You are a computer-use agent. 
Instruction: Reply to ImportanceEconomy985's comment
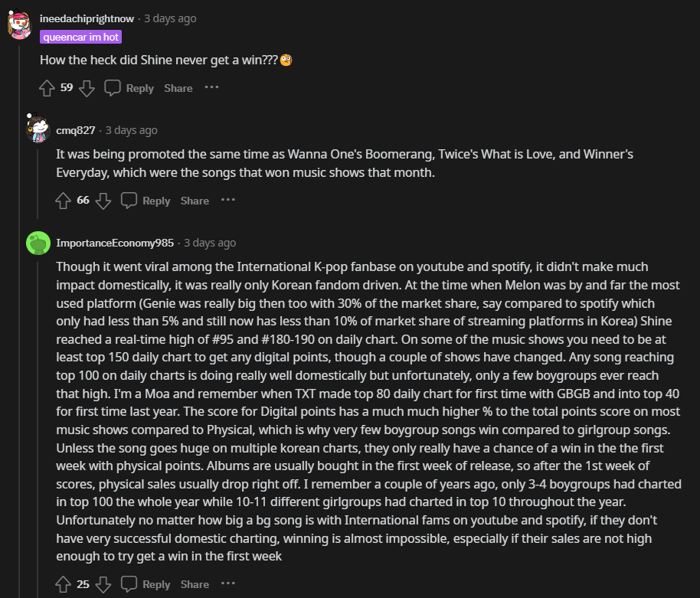click(146, 584)
